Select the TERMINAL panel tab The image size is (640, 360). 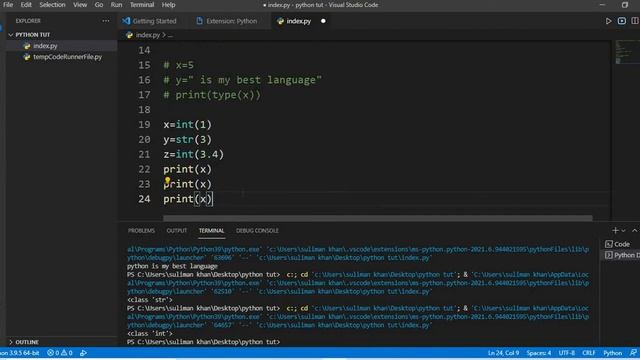[211, 231]
